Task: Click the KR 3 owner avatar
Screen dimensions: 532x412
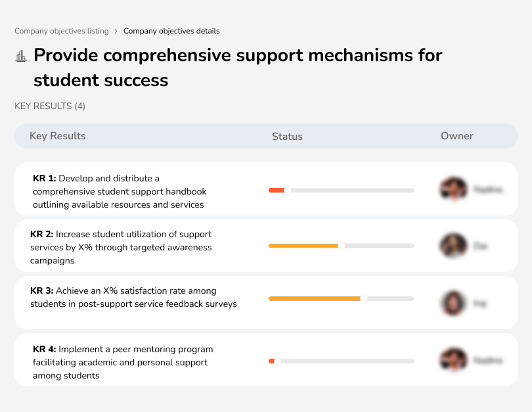Action: click(x=454, y=303)
